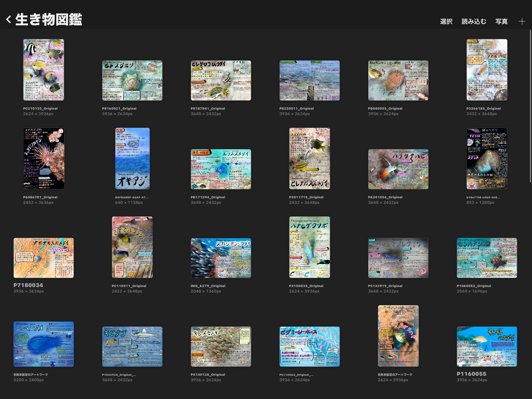Open the オキアジ blue ocean artwork
The image size is (532, 399).
coord(133,159)
